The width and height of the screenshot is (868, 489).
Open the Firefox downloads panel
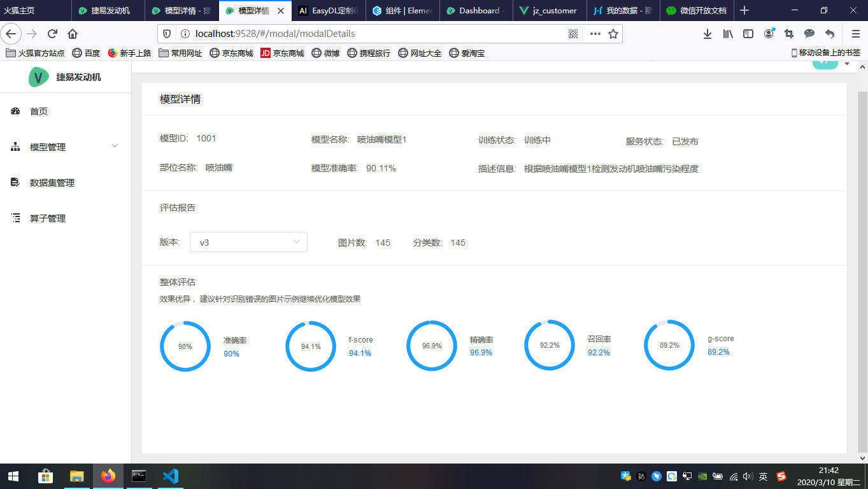(x=708, y=34)
